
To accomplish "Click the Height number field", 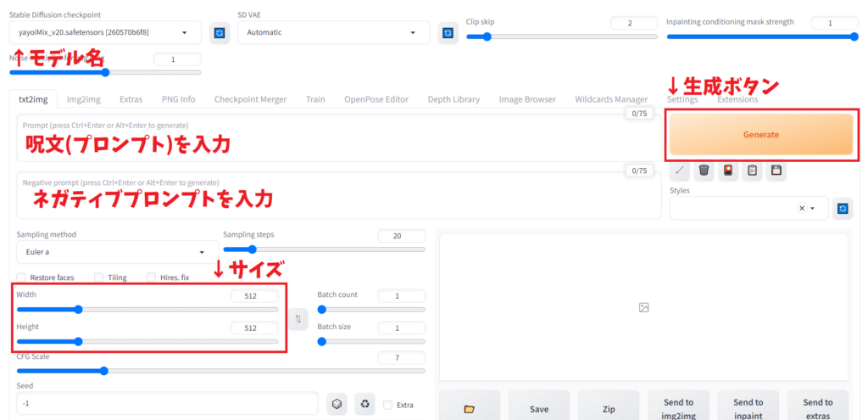I will tap(254, 328).
